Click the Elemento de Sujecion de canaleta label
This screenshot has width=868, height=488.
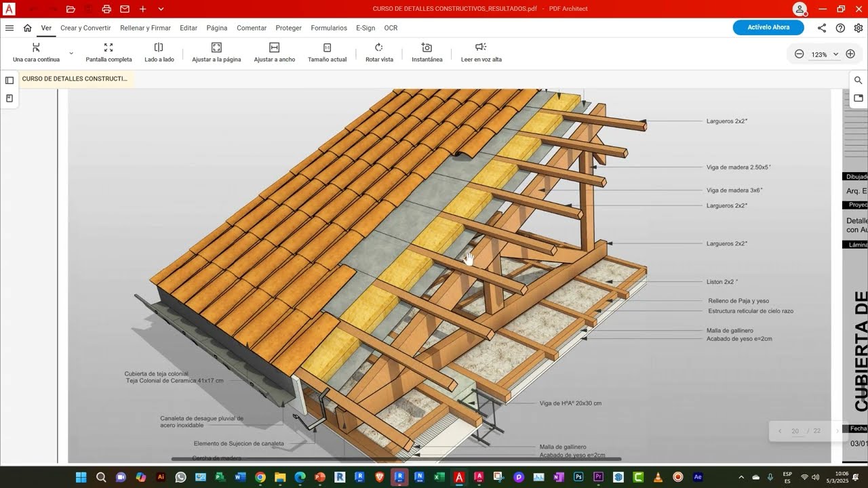coord(239,443)
